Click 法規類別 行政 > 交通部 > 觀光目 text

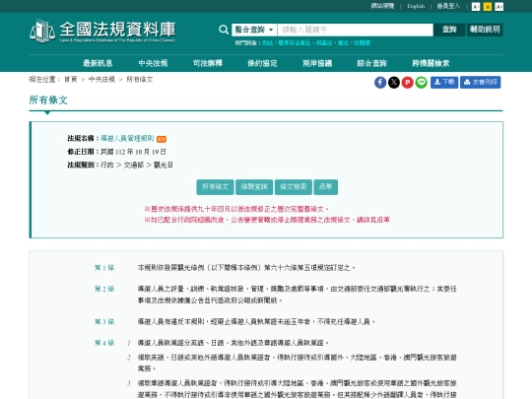[120, 165]
